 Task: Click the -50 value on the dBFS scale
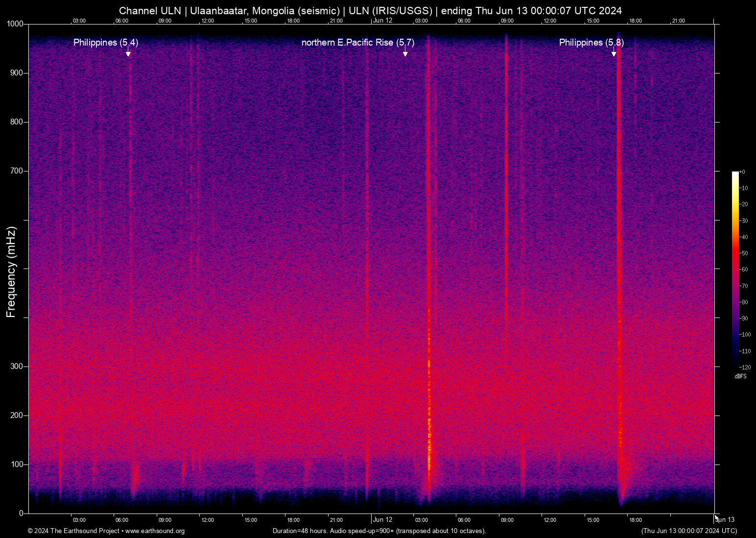coord(744,253)
